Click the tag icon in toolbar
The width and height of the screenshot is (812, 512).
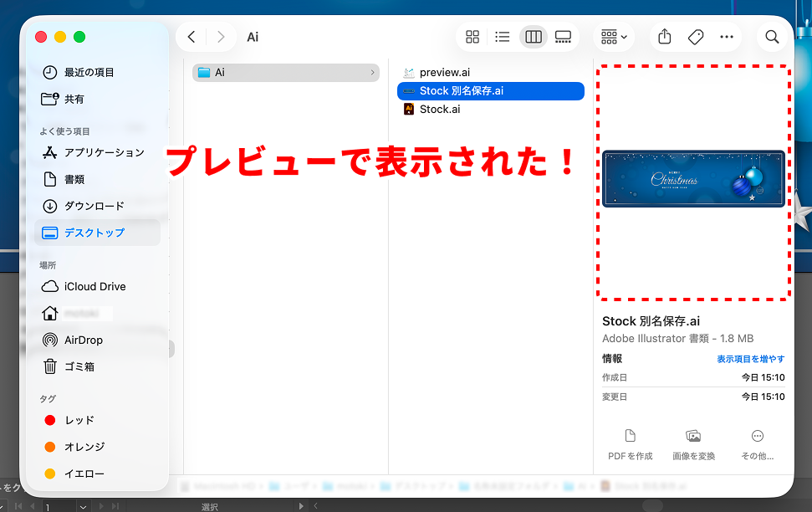pos(696,37)
